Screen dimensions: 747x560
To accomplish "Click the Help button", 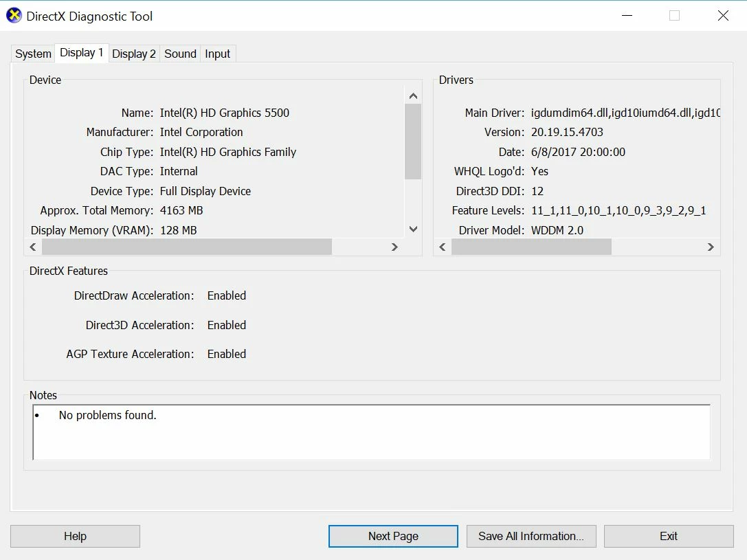I will [76, 536].
